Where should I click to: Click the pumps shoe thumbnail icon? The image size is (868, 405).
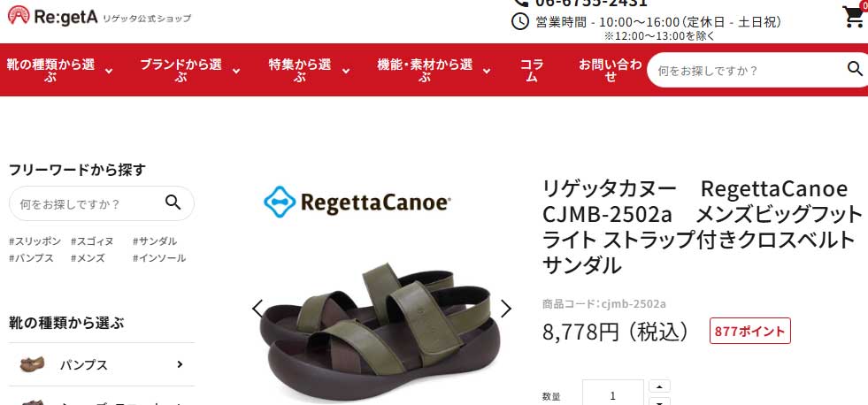[32, 364]
